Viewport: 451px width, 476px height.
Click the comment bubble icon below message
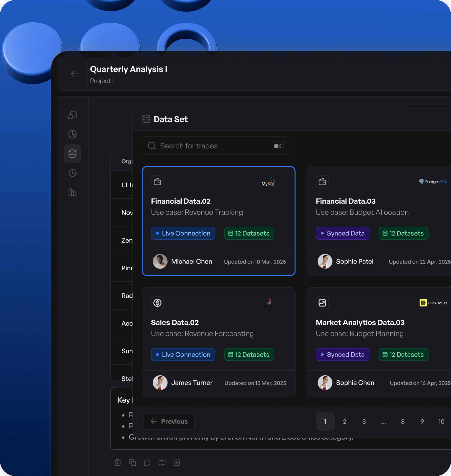[147, 463]
